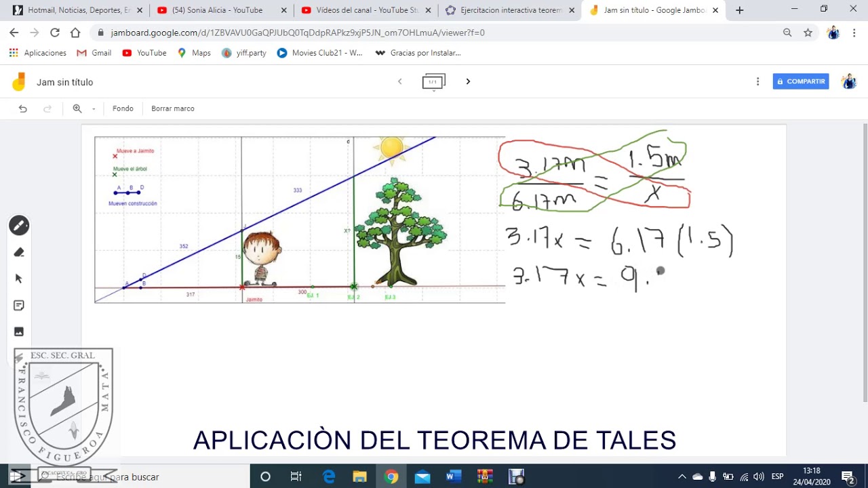Open the Maps bookmark
Viewport: 868px width, 488px height.
tap(194, 53)
